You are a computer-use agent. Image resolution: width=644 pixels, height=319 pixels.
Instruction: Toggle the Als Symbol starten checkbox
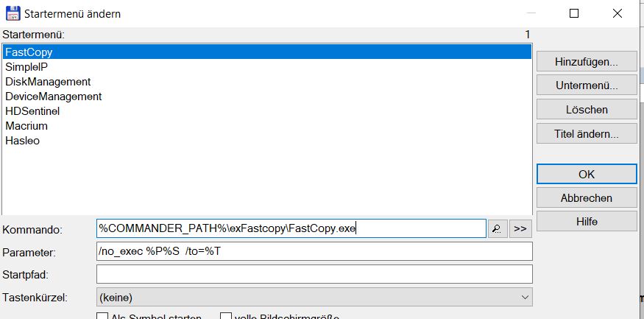pos(102,317)
